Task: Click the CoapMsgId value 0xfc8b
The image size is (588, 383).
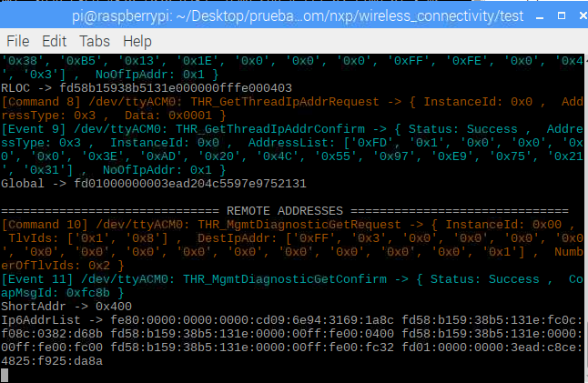Action: coord(88,293)
